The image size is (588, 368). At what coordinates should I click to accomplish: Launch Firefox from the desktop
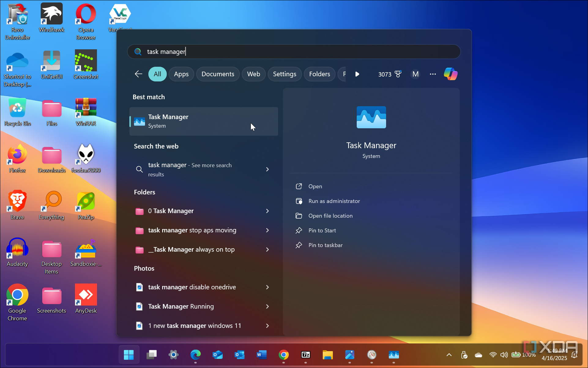[17, 158]
